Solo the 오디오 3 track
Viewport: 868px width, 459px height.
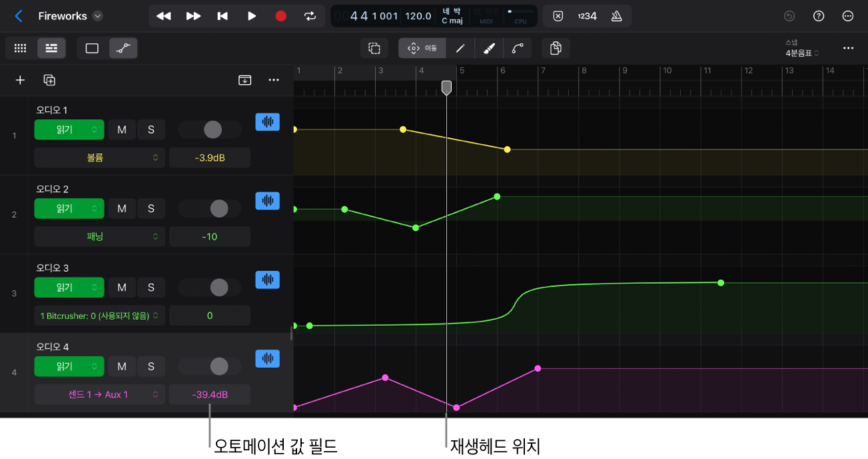pyautogui.click(x=151, y=288)
